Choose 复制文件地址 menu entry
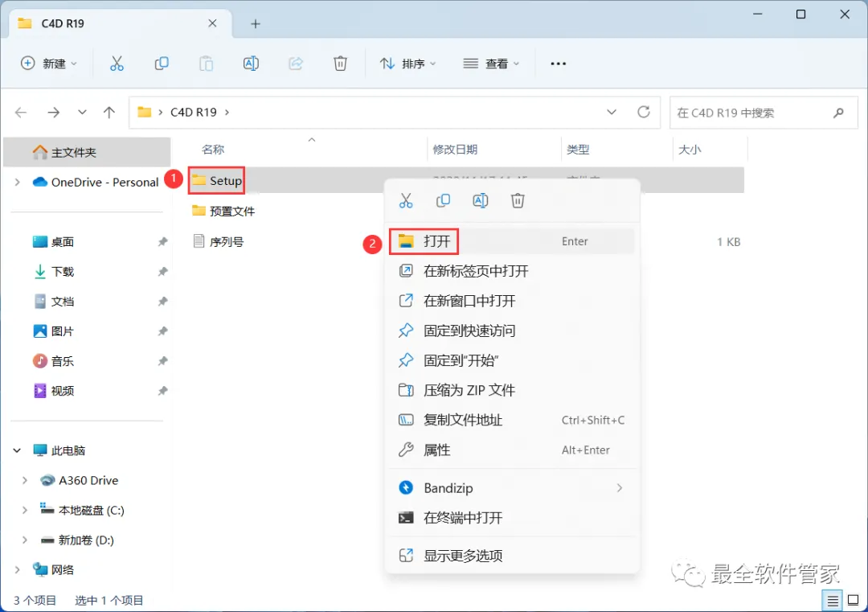Screen dimensions: 868x612 (x=512, y=421)
